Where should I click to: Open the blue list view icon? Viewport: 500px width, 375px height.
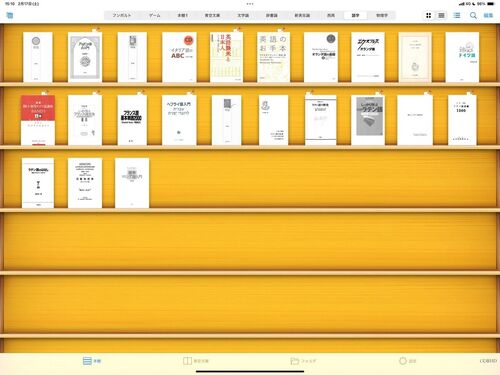point(457,15)
